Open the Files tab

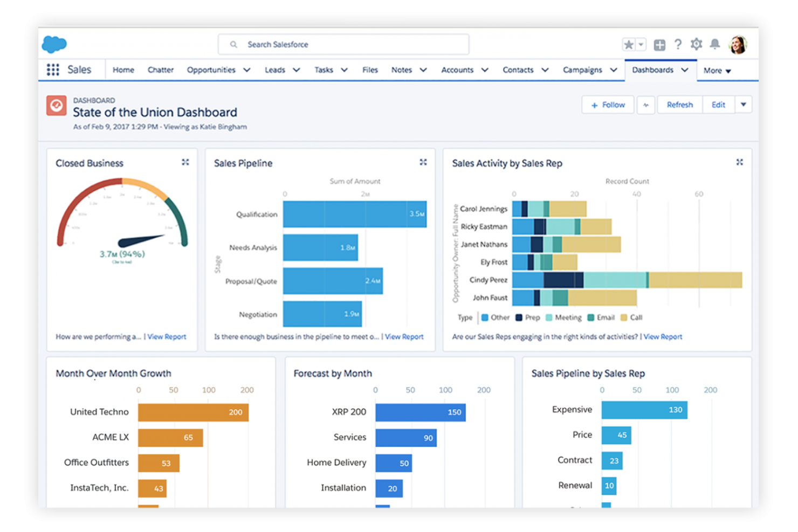[370, 70]
